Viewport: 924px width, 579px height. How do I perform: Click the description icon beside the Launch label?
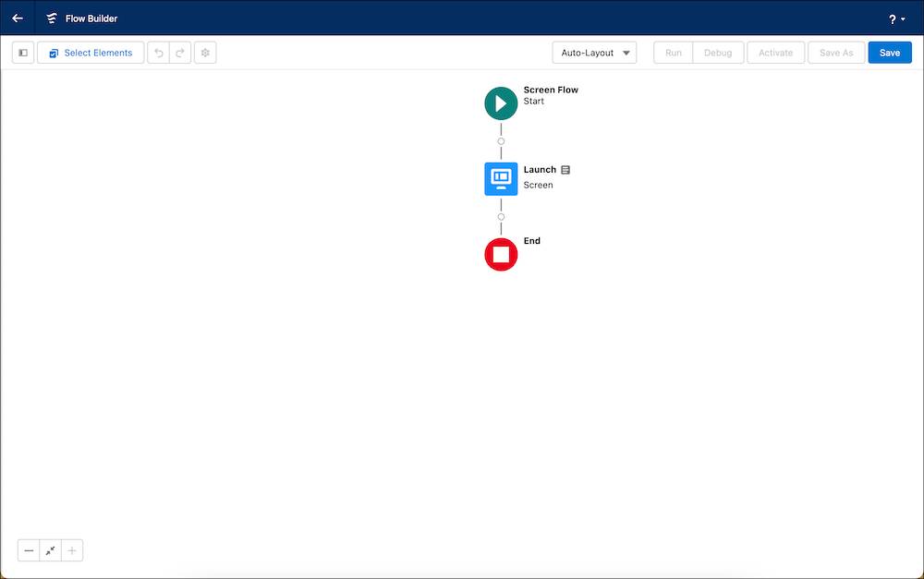[x=565, y=169]
